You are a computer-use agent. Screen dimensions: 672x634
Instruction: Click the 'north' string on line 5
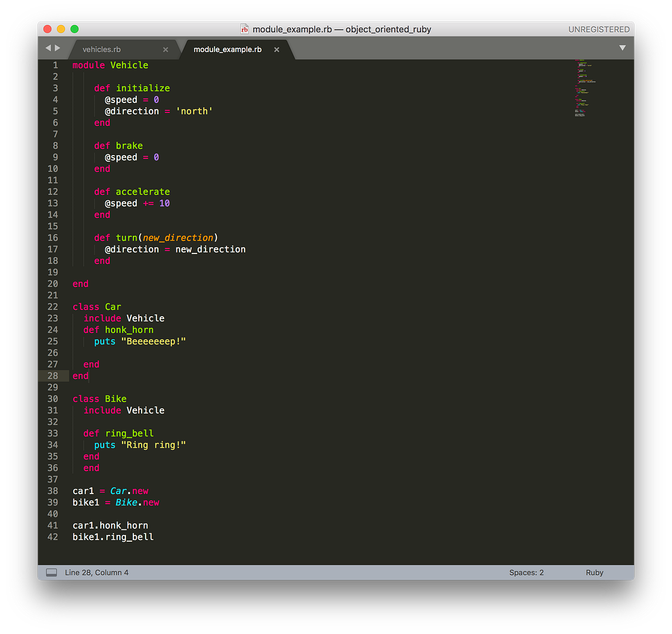coord(194,111)
